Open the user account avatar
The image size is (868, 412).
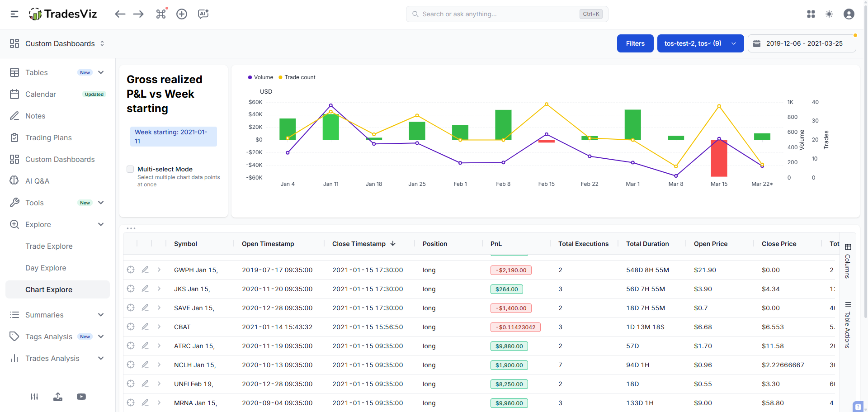[x=849, y=14]
